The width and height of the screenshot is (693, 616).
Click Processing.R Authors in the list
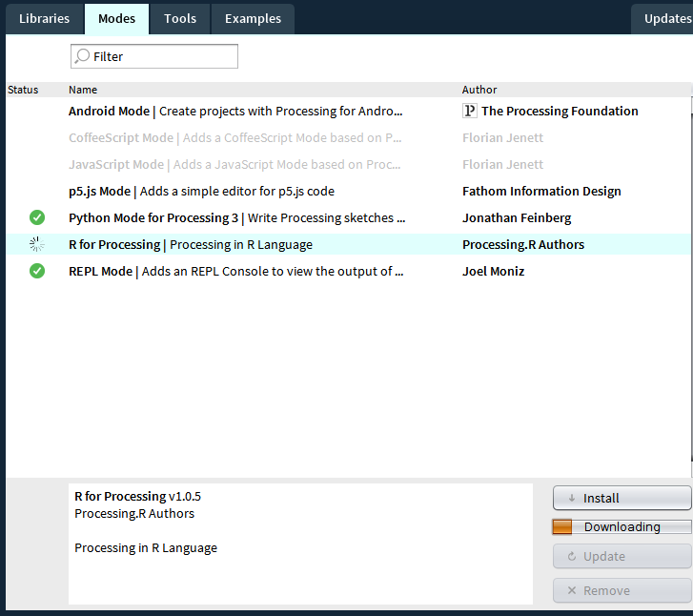tap(523, 244)
